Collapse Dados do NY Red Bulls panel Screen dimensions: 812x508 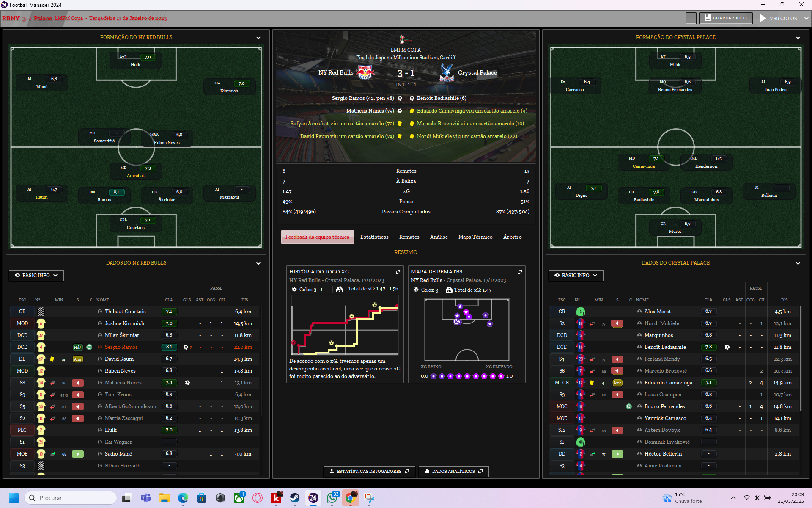tap(258, 263)
